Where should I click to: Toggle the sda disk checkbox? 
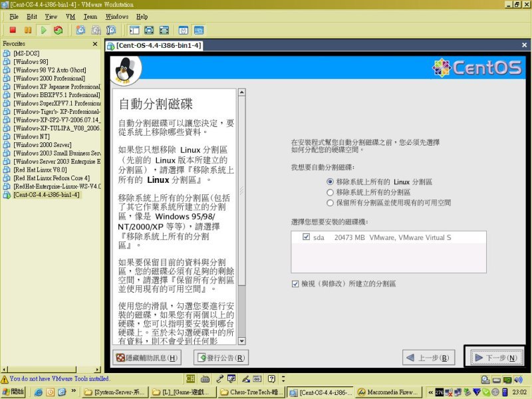click(306, 237)
